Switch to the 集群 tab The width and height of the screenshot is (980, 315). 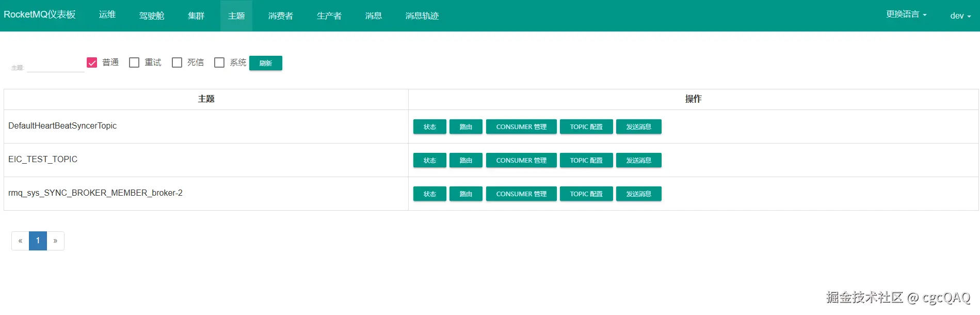point(196,15)
